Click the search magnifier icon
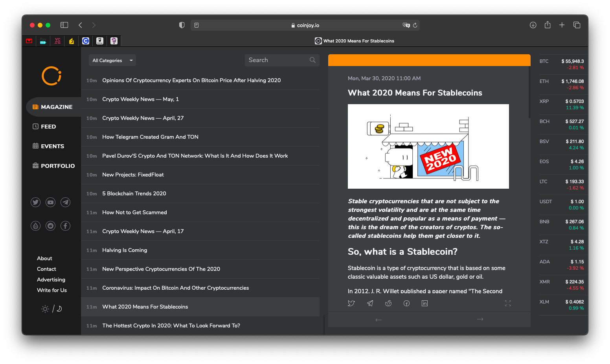610x364 pixels. (x=312, y=60)
